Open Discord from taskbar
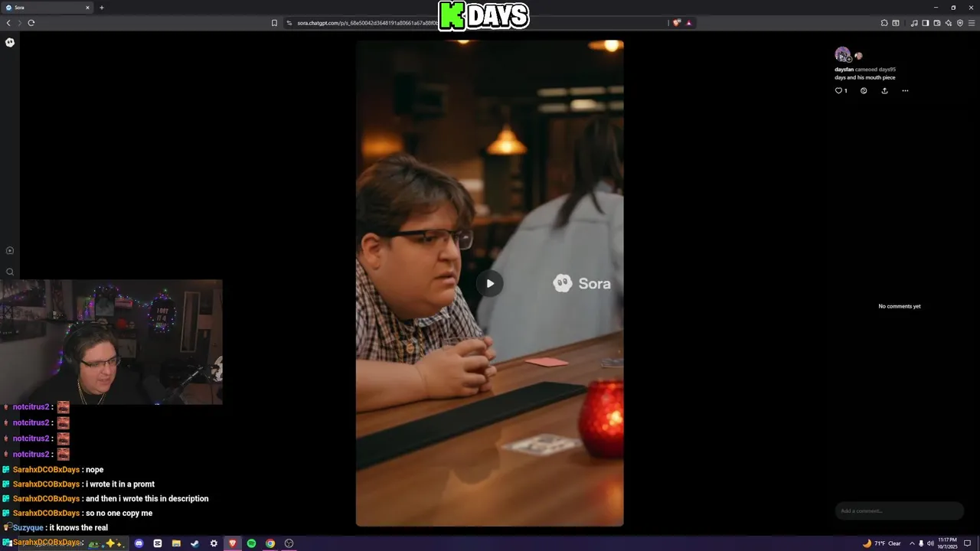Screen dimensions: 980x551 point(139,543)
